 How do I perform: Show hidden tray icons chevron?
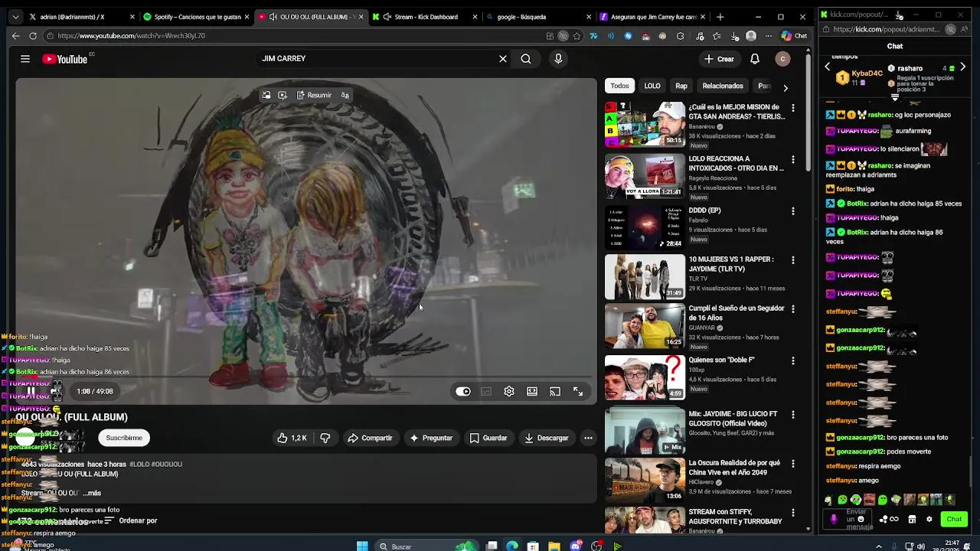pyautogui.click(x=878, y=546)
